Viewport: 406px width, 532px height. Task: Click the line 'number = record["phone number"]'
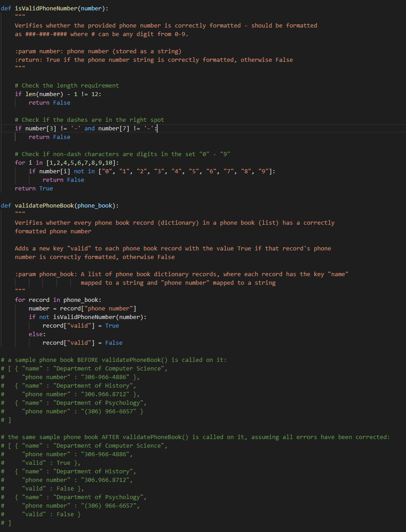pos(83,308)
